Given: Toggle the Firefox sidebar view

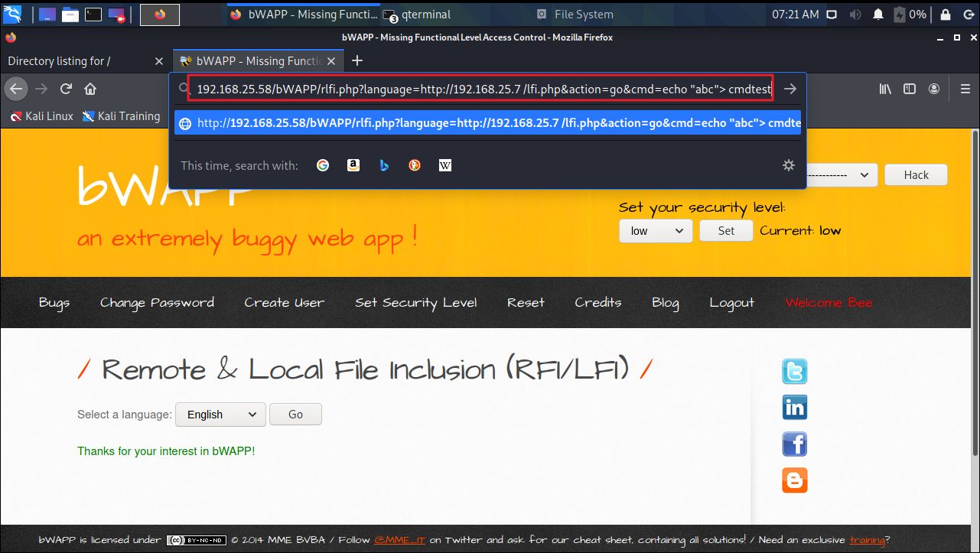Looking at the screenshot, I should coord(910,89).
